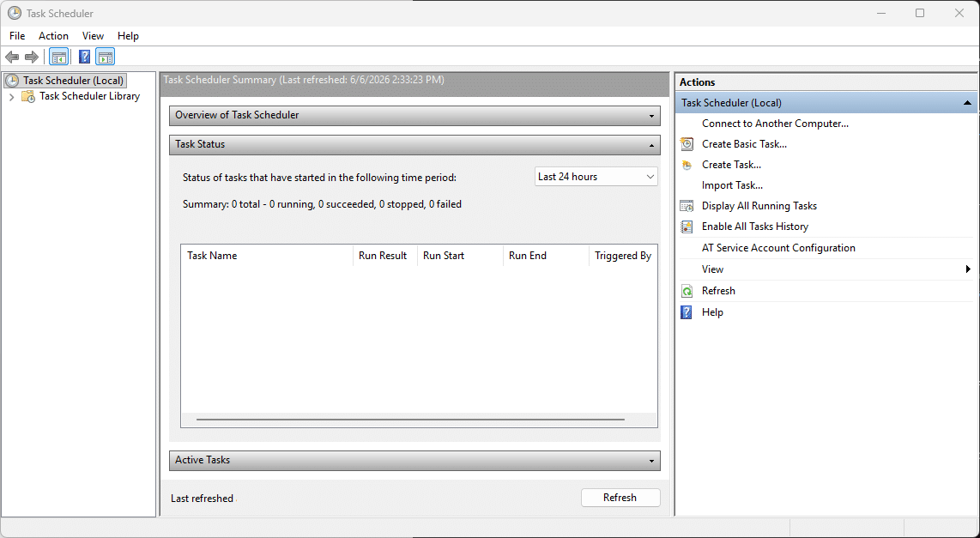Click Enable All Tasks History

click(x=755, y=227)
